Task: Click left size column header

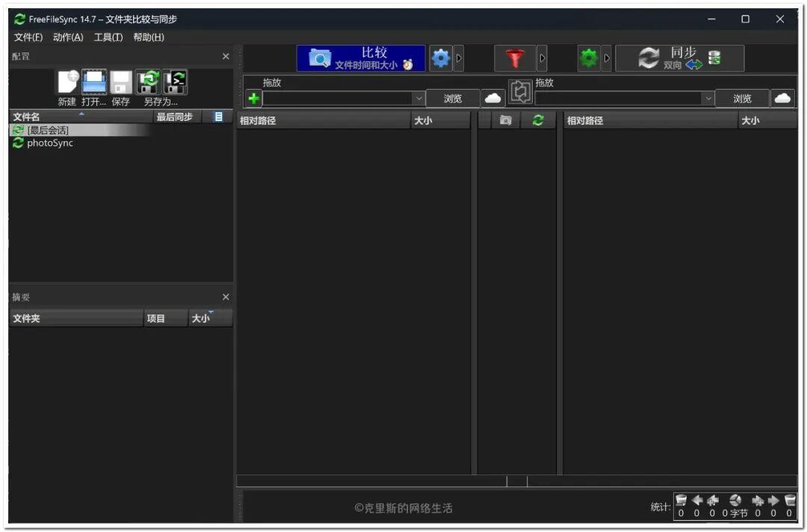Action: pyautogui.click(x=441, y=120)
